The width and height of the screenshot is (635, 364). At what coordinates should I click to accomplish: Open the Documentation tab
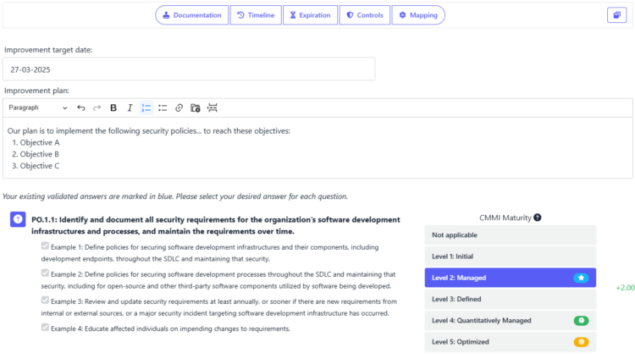[192, 15]
